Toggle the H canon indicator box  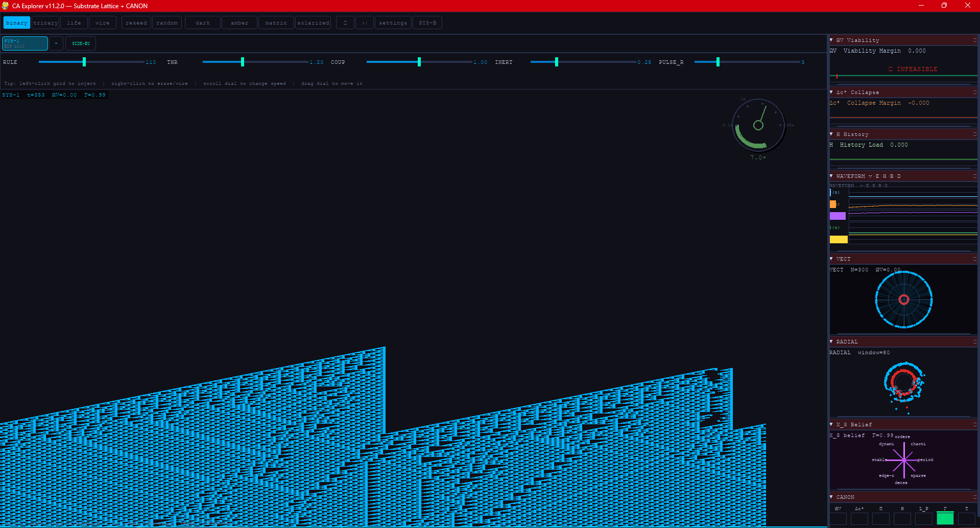pos(902,518)
